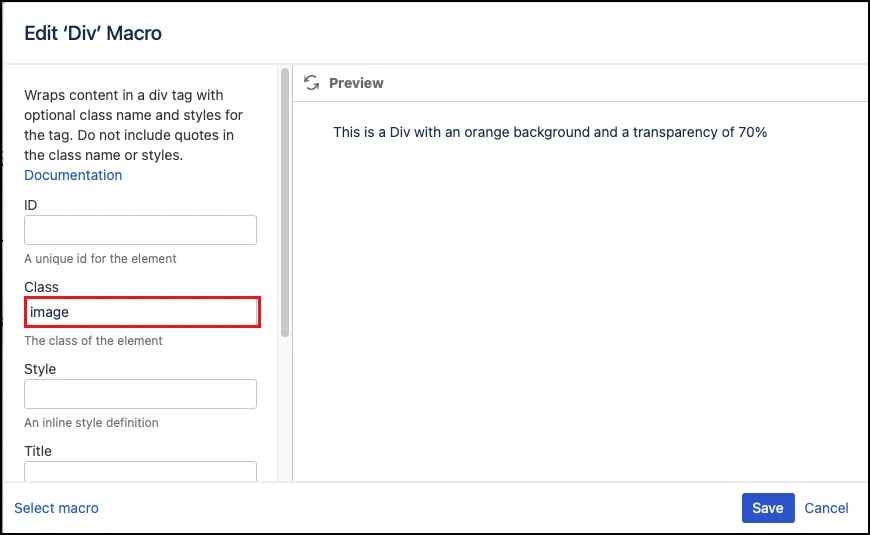Click the Class field label
870x535 pixels.
coord(41,287)
